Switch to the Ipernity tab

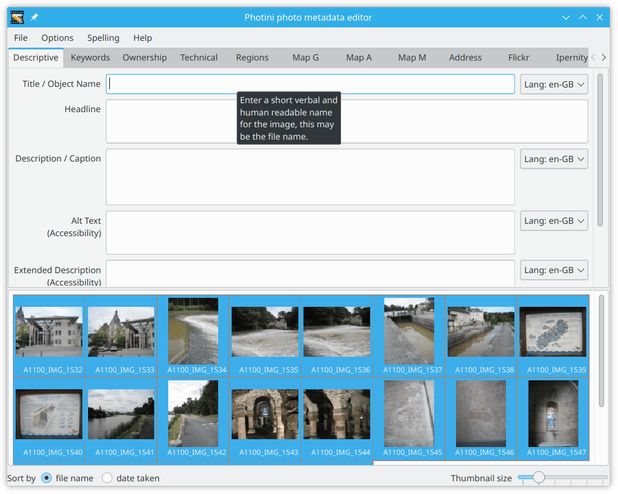pos(571,58)
